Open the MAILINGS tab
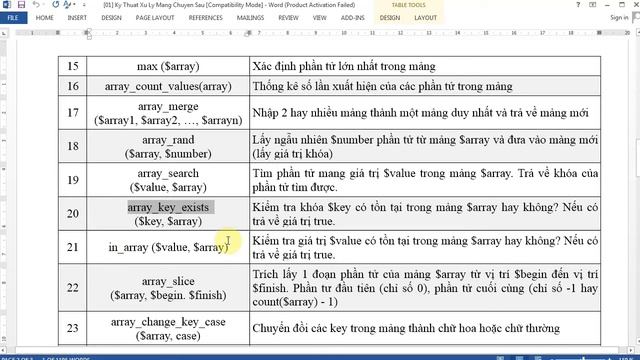Screen dimensions: 640x360 (x=250, y=18)
